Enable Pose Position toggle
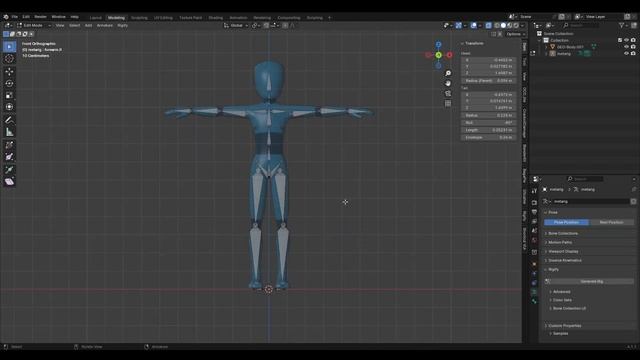 coord(566,222)
